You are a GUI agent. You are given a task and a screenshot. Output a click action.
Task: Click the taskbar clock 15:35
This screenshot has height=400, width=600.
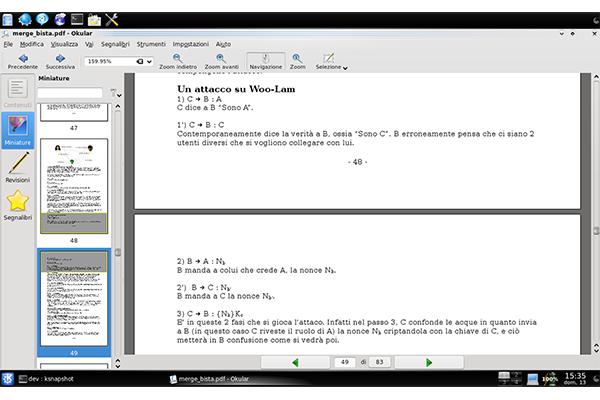pyautogui.click(x=575, y=378)
